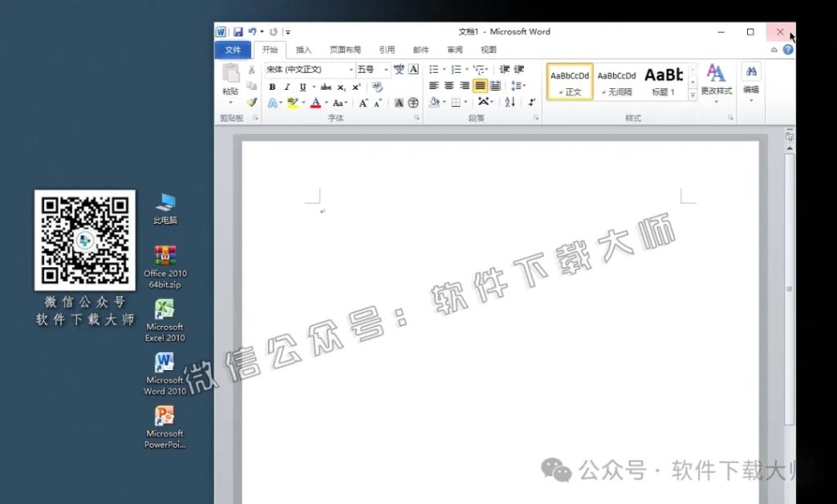The width and height of the screenshot is (837, 504).
Task: Select the italic formatting icon
Action: (287, 87)
